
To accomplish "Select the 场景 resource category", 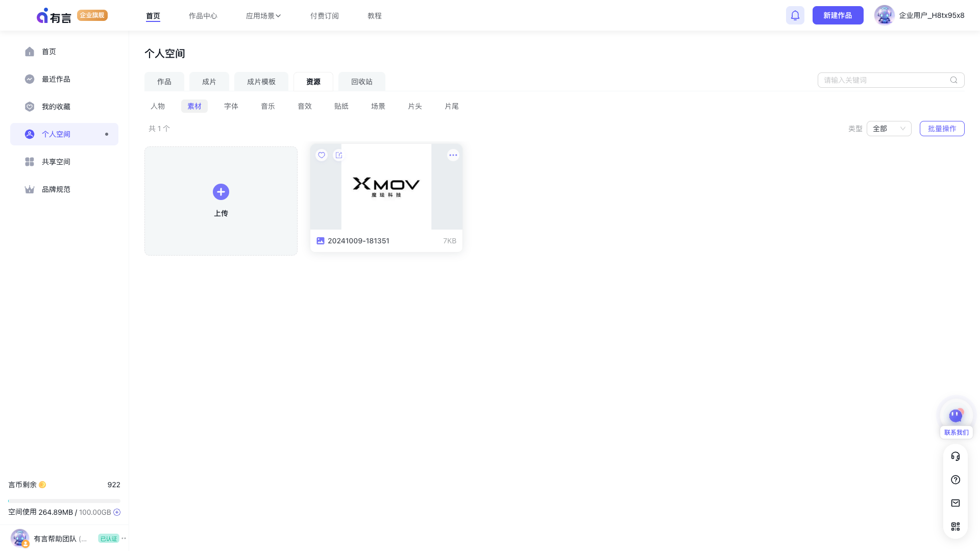I will pyautogui.click(x=378, y=106).
